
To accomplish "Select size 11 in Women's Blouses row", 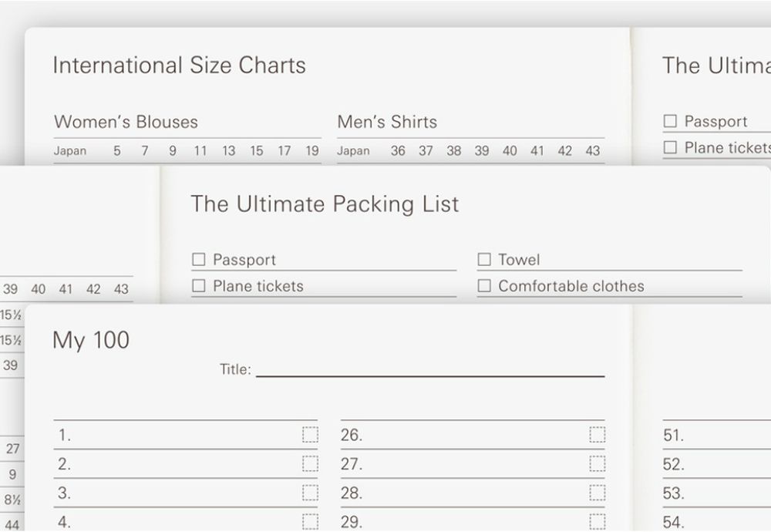I will [x=200, y=150].
